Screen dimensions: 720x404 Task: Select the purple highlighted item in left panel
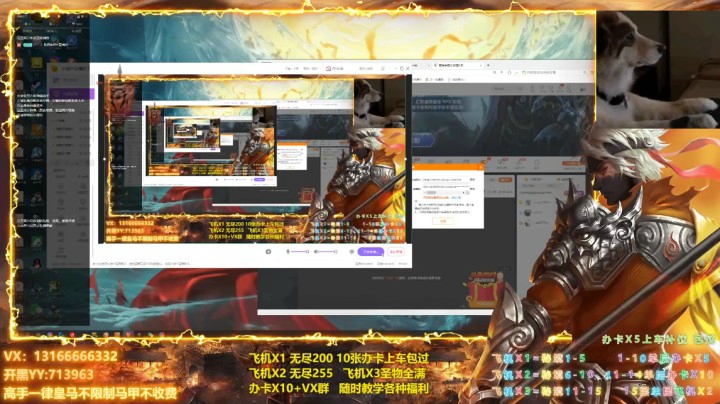pos(72,94)
